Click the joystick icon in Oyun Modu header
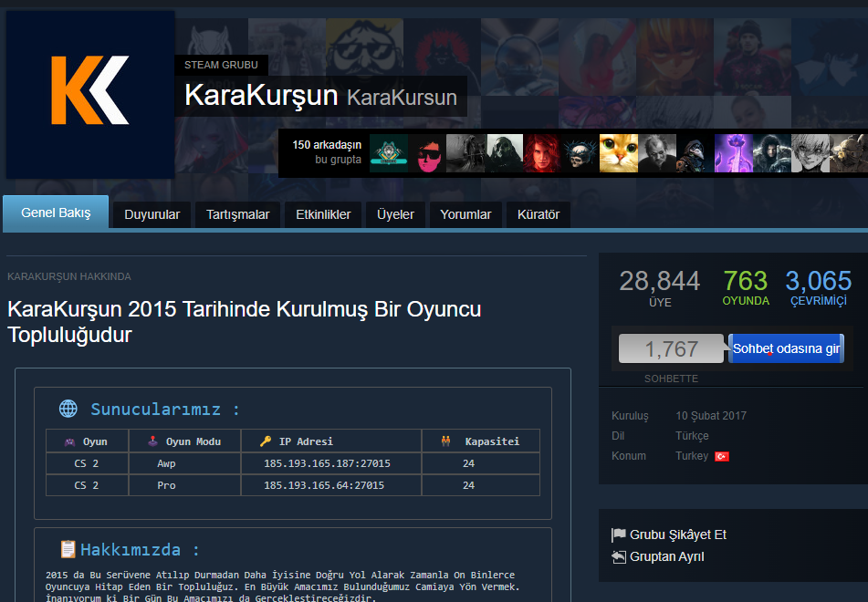868x602 pixels. tap(152, 441)
